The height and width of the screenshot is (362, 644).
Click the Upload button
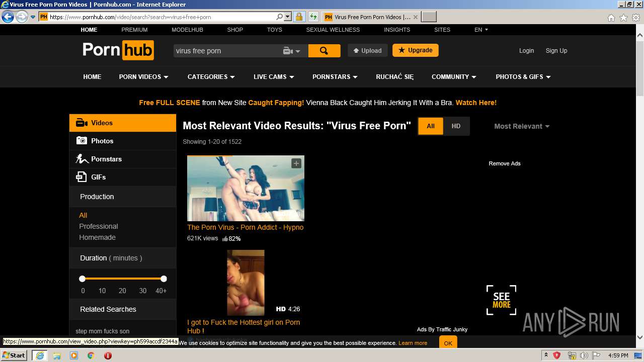point(367,51)
